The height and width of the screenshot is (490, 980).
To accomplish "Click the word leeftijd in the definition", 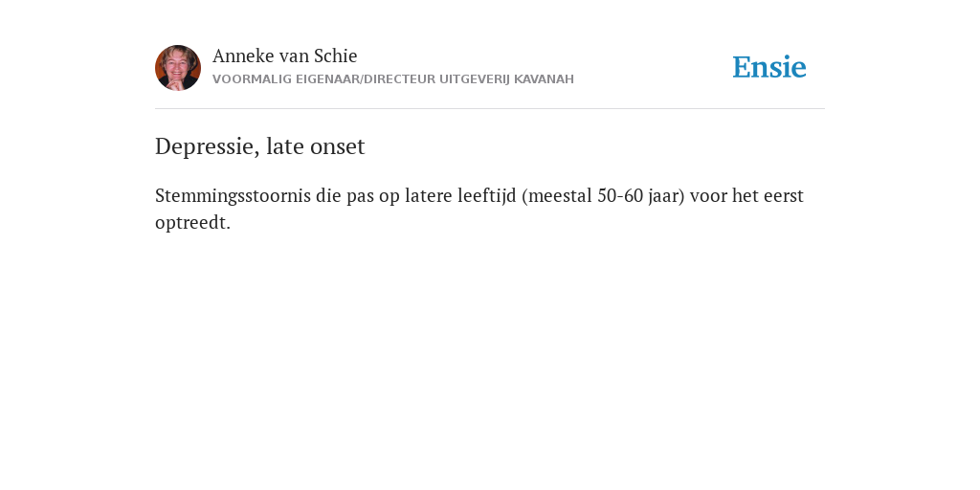I will pos(487,195).
